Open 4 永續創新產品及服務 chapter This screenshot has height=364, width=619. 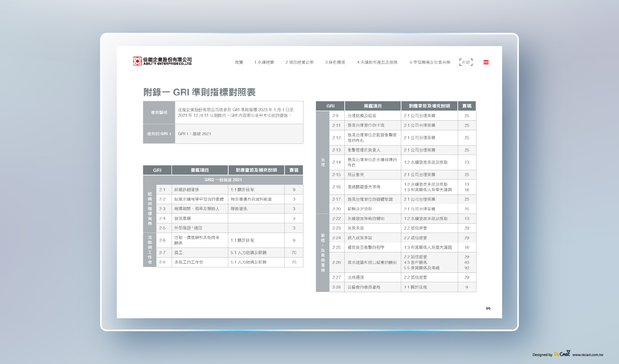click(x=377, y=62)
